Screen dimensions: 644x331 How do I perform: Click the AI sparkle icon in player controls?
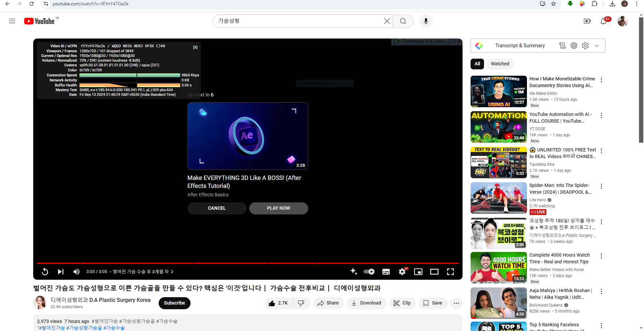point(354,271)
